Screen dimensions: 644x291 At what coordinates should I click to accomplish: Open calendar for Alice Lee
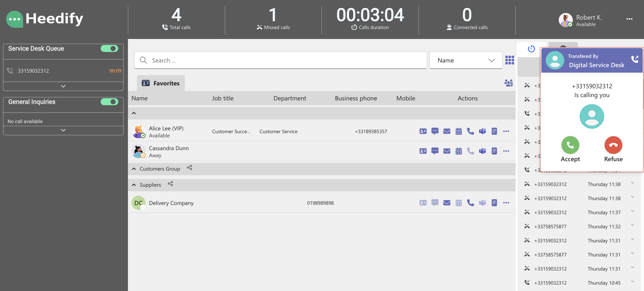pyautogui.click(x=458, y=131)
